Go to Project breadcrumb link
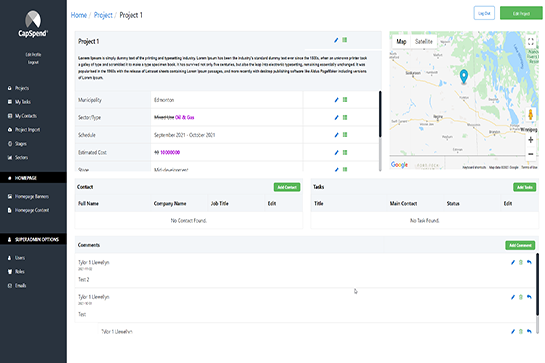 pos(103,15)
